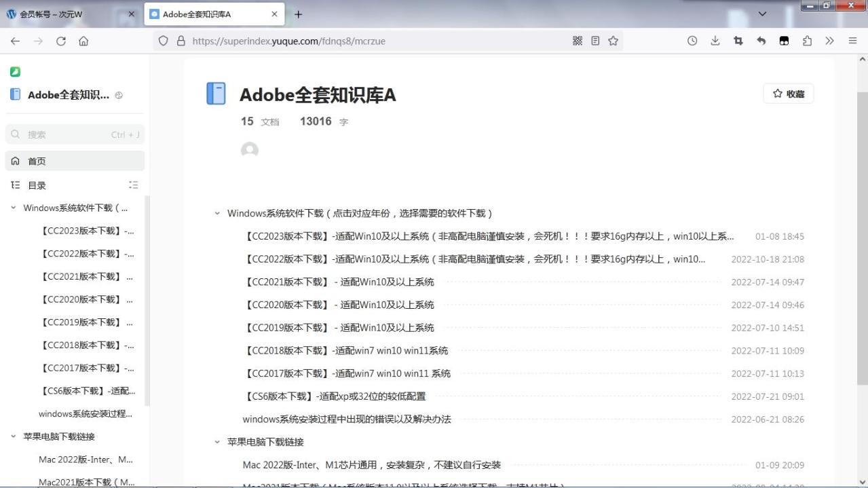Viewport: 868px width, 488px height.
Task: Click the screenshot crop icon
Action: [x=738, y=41]
